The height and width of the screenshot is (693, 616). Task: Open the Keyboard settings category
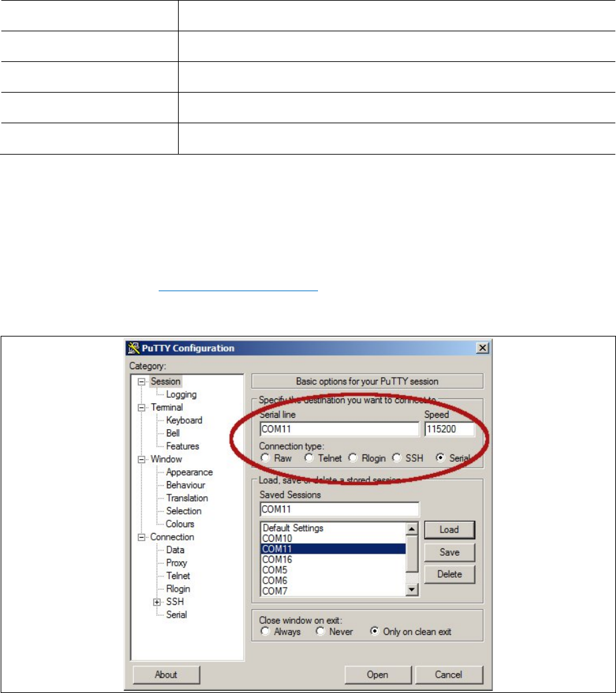(184, 420)
